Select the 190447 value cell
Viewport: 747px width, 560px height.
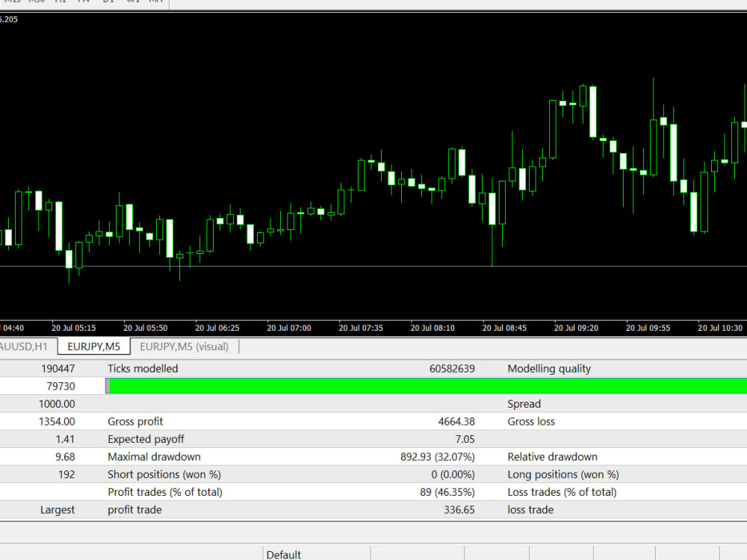click(58, 369)
